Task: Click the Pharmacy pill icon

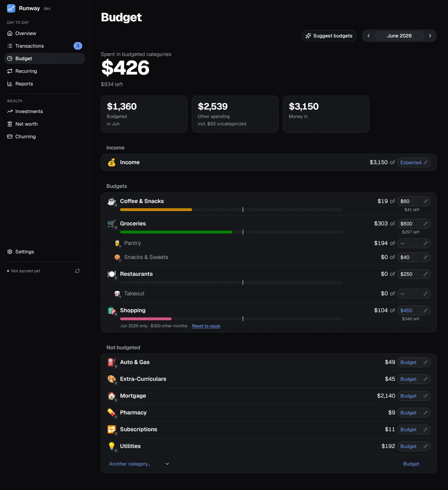Action: [x=112, y=413]
